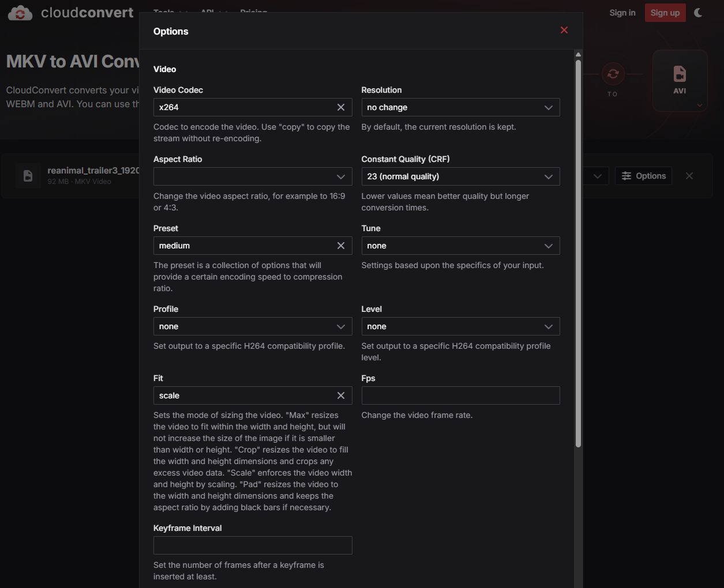The height and width of the screenshot is (588, 724).
Task: Clear the scale Fit selection
Action: tap(341, 395)
